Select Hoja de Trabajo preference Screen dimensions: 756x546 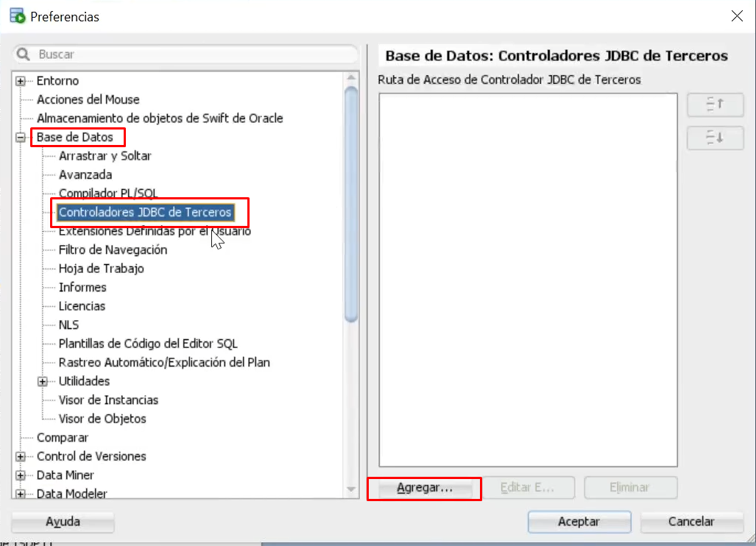101,269
